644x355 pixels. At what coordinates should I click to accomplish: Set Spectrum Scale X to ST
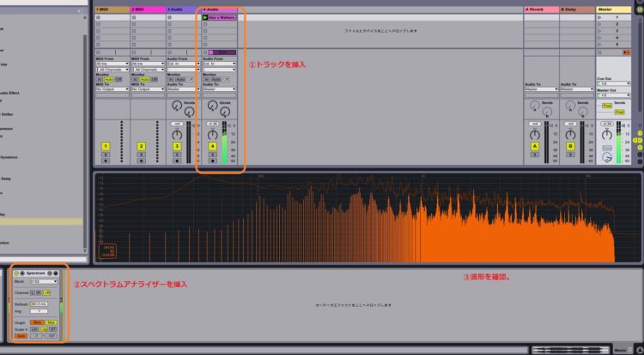click(53, 329)
